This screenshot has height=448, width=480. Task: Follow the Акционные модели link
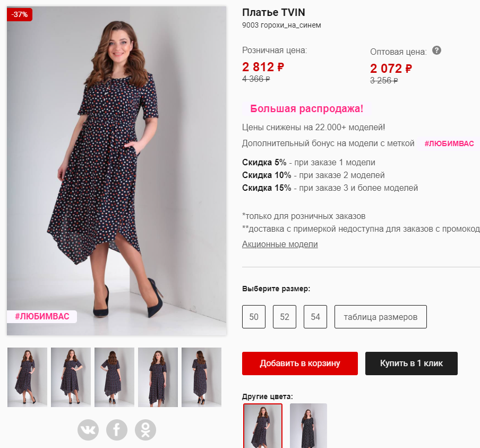click(280, 244)
